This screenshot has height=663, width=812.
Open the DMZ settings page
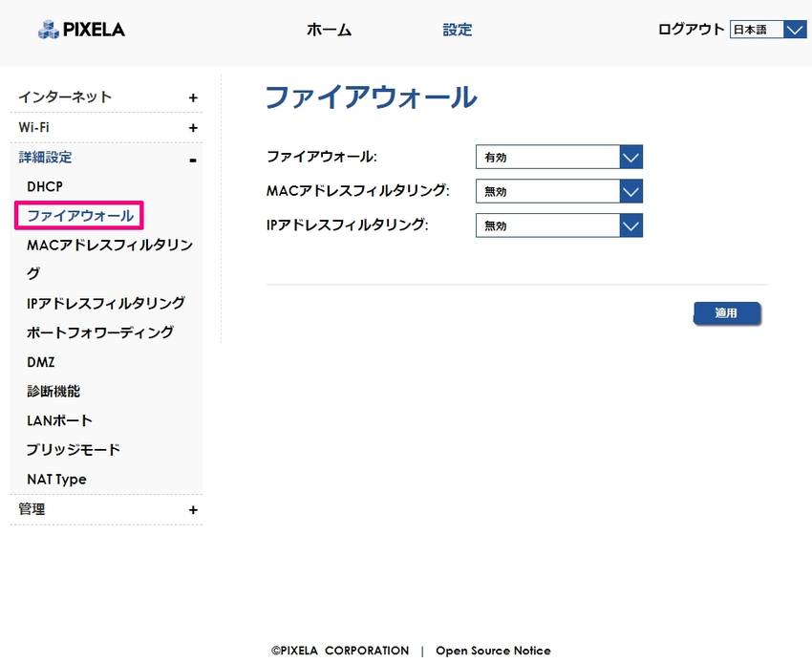click(41, 361)
